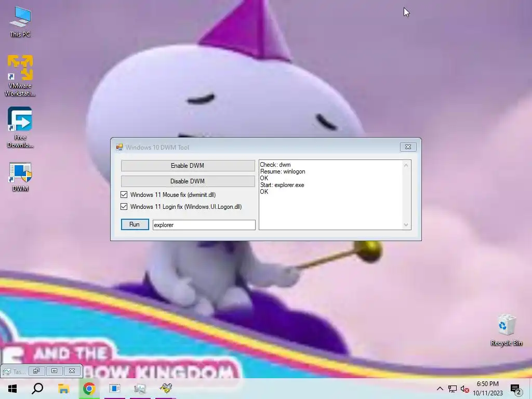The height and width of the screenshot is (399, 532).
Task: Open clock and date flyout
Action: coord(487,389)
